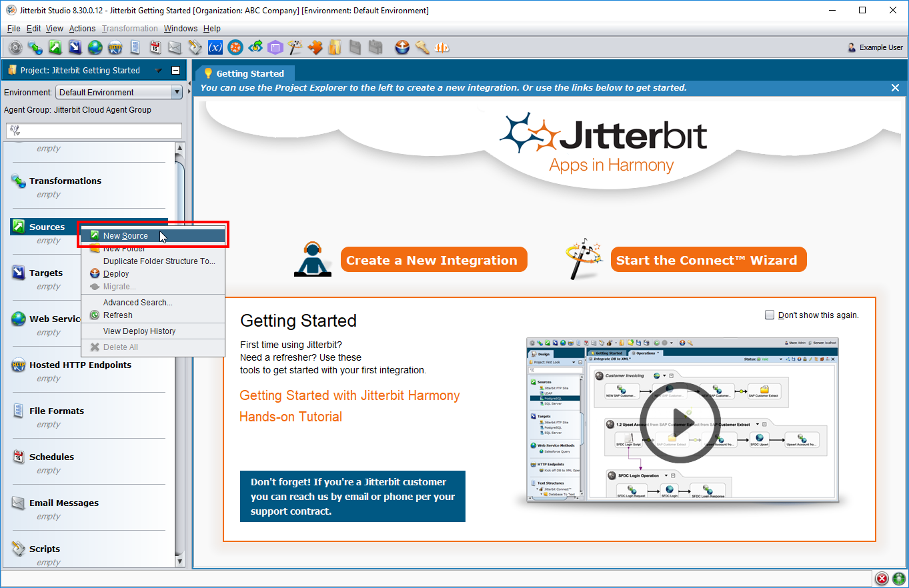Click the blue (x) variable toolbar icon
Screen dimensions: 909x588
[215, 47]
